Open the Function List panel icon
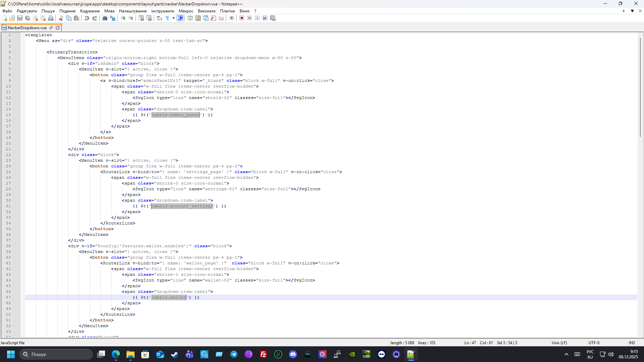This screenshot has width=644, height=362. 213,18
